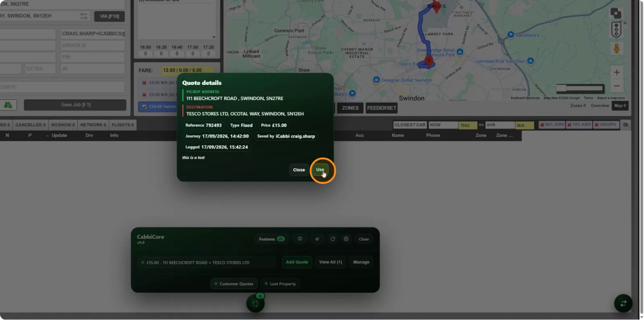Image resolution: width=644 pixels, height=320 pixels.
Task: Swap pickup and destination addresses arrows icon
Action: pos(84,16)
